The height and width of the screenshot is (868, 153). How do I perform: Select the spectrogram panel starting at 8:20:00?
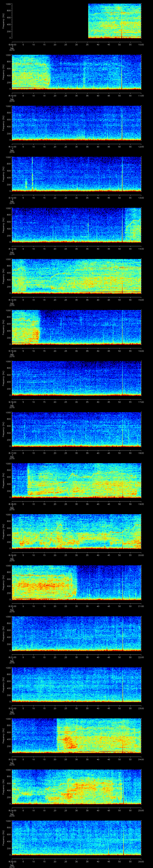point(77,582)
